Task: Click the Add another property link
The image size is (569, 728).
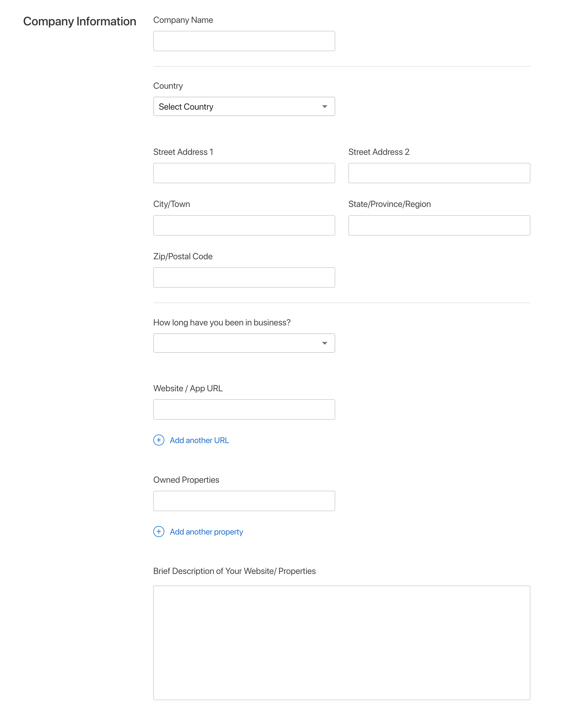Action: click(x=206, y=532)
